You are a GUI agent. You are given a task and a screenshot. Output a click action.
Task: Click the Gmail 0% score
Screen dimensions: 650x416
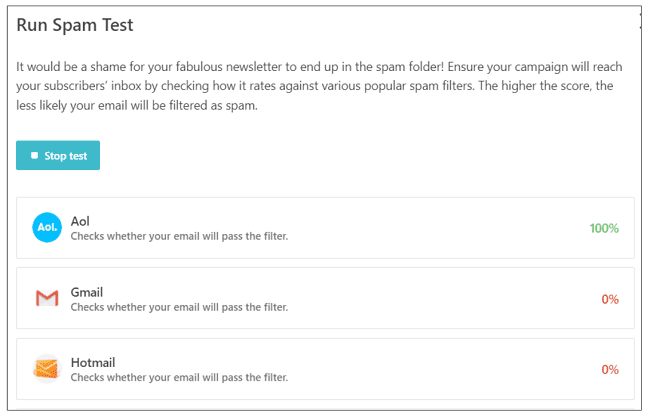[610, 299]
